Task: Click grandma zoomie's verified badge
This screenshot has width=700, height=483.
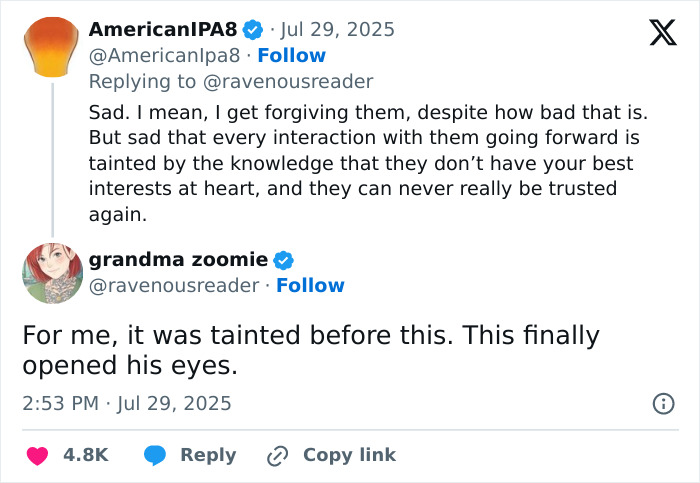Action: point(284,260)
